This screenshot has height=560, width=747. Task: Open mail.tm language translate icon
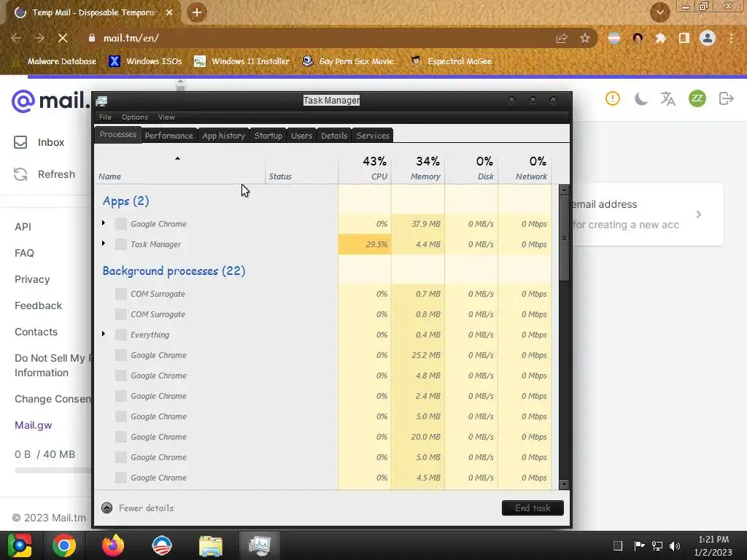click(668, 98)
